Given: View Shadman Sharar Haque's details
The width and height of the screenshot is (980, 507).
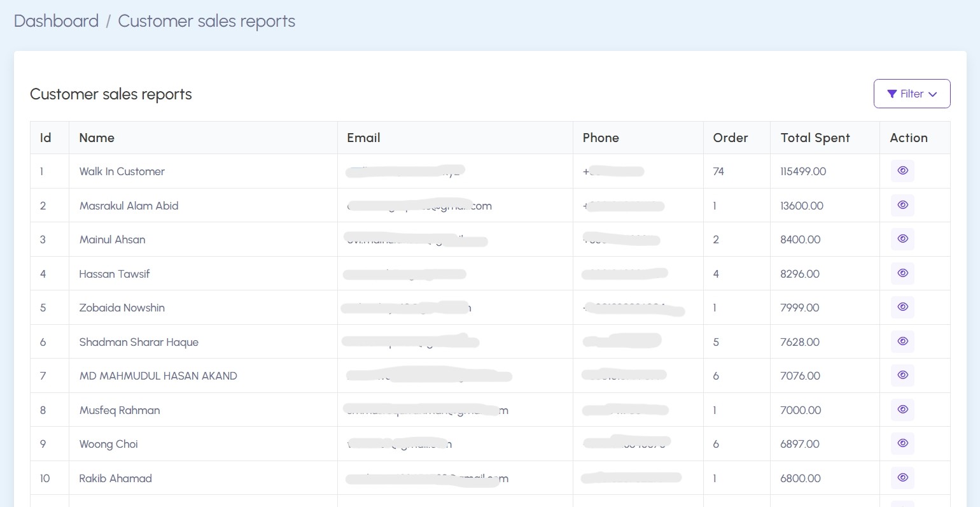Looking at the screenshot, I should tap(902, 341).
